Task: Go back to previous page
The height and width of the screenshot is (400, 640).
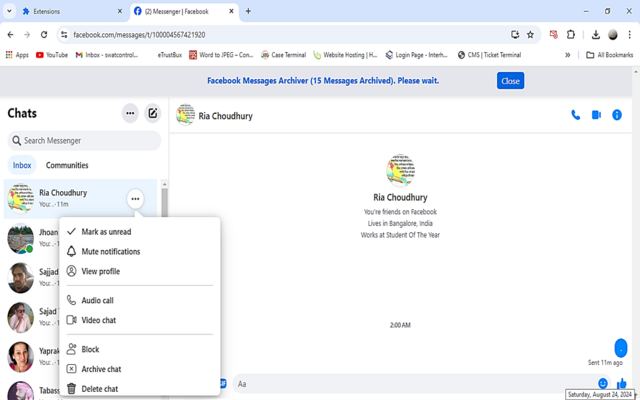Action: pos(11,35)
